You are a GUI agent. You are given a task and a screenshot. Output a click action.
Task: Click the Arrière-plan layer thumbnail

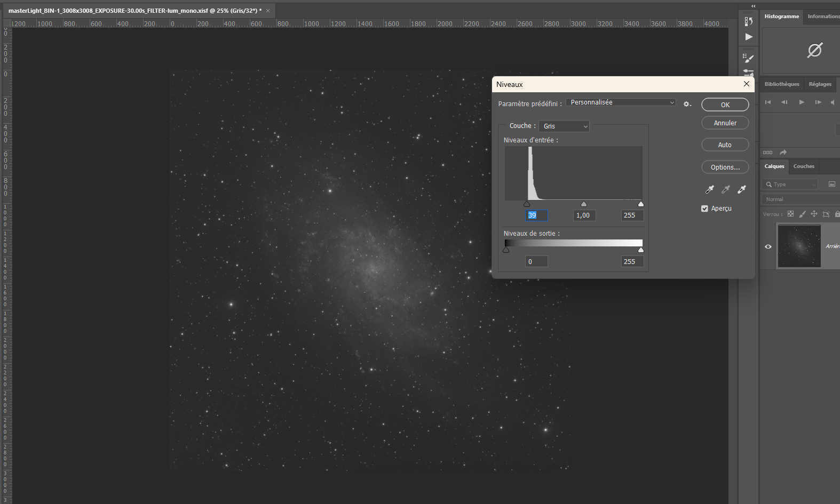(799, 246)
